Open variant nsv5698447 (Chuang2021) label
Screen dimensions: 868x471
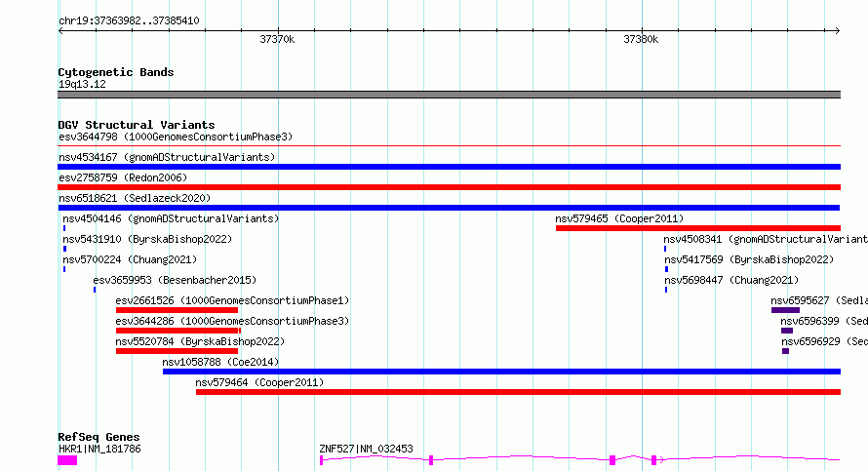(731, 280)
